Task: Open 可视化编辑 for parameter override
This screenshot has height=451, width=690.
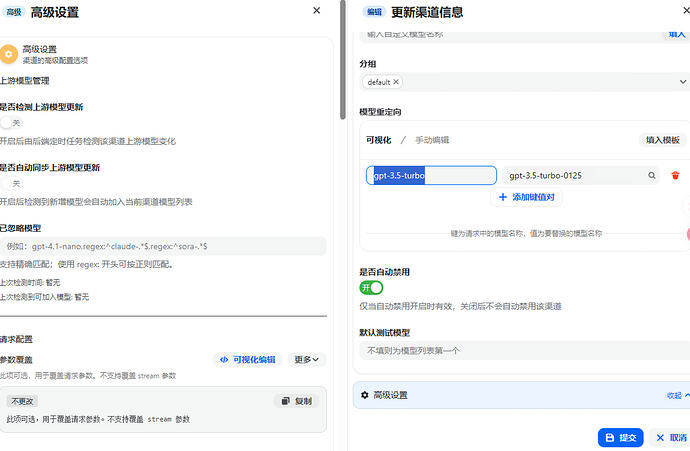Action: pos(248,359)
